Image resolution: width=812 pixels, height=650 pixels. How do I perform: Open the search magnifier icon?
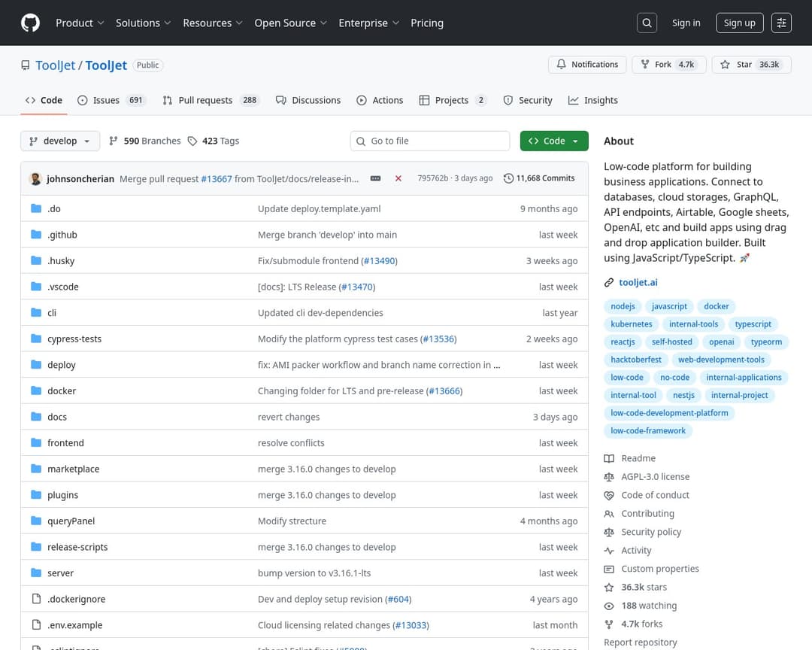647,23
